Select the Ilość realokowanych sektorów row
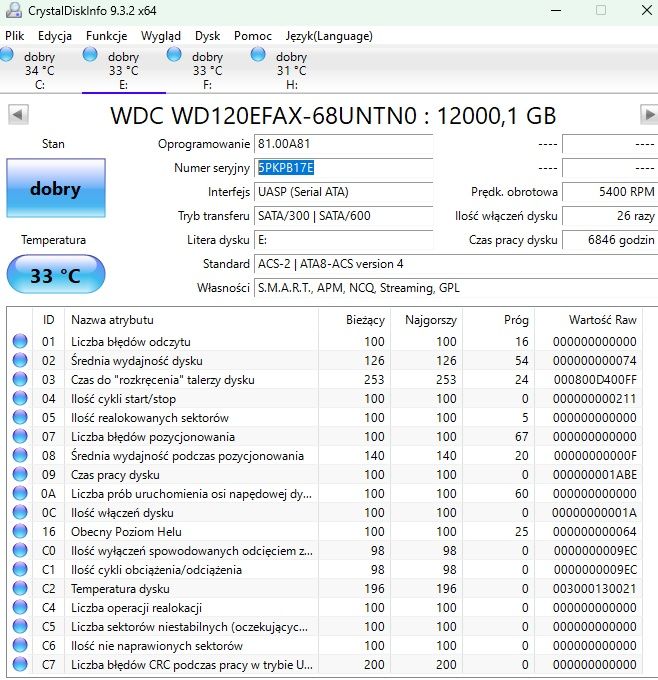 [324, 417]
